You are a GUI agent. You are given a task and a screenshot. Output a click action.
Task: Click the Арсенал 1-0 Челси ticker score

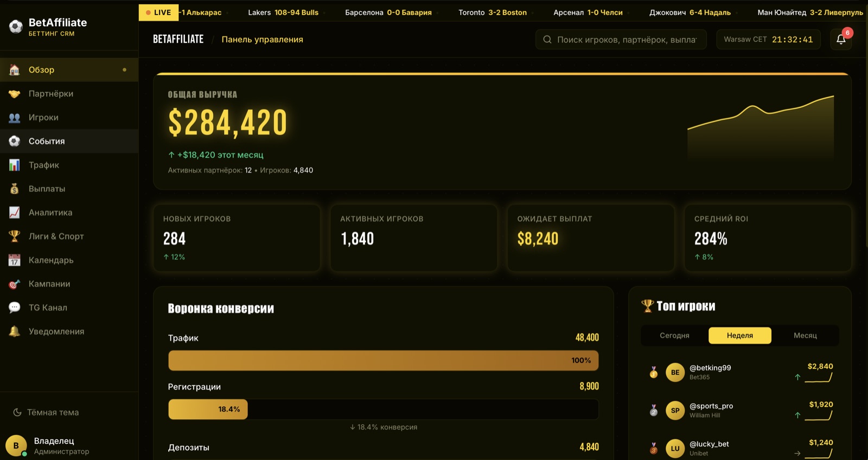click(588, 12)
